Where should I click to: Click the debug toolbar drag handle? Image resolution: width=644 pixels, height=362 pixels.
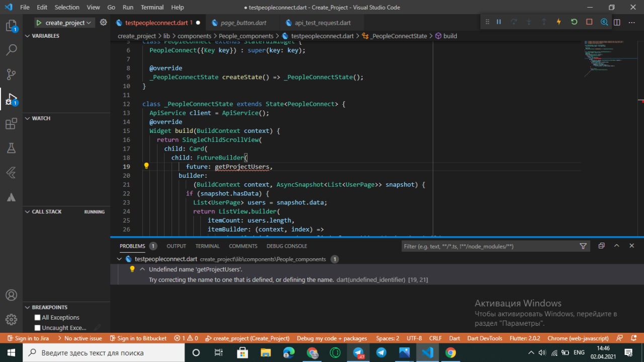(487, 22)
